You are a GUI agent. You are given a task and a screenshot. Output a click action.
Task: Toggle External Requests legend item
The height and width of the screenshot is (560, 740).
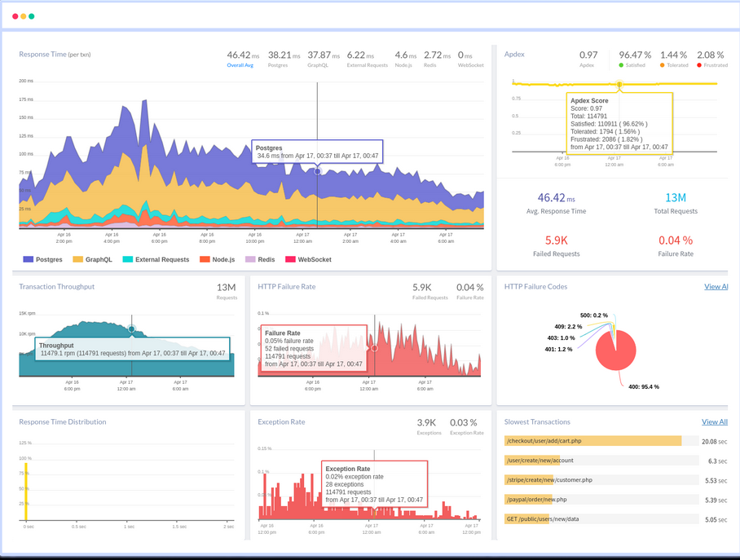pyautogui.click(x=155, y=259)
